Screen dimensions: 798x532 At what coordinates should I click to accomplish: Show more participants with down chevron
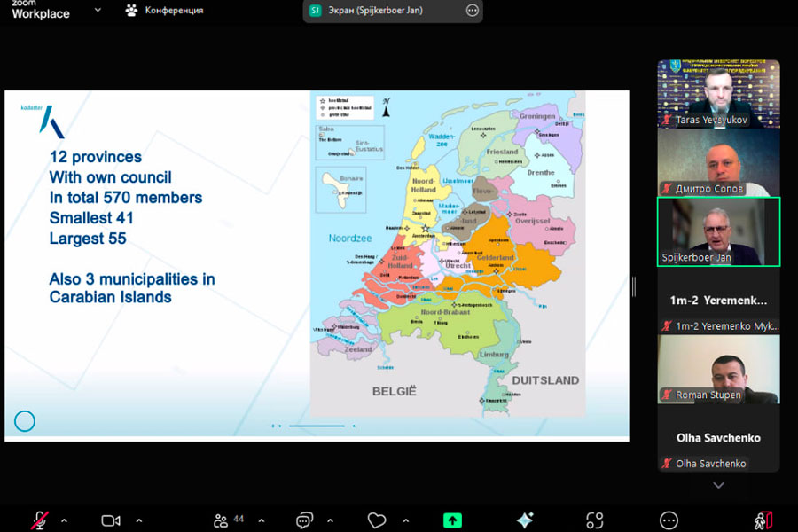pyautogui.click(x=718, y=485)
